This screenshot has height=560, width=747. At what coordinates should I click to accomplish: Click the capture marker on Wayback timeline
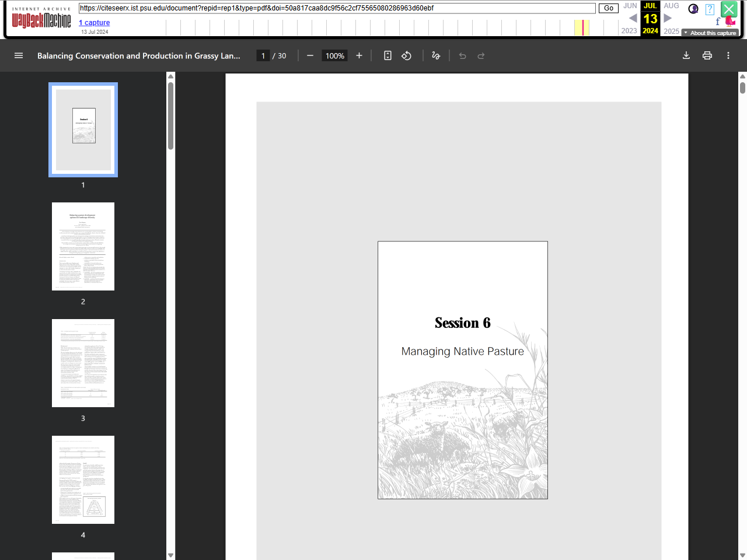(582, 27)
